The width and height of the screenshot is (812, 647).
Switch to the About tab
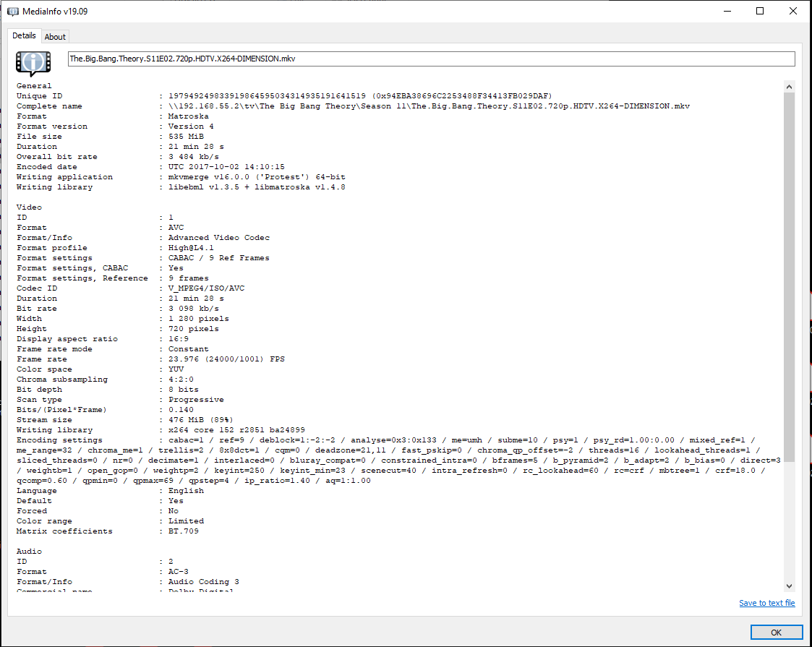pos(55,37)
